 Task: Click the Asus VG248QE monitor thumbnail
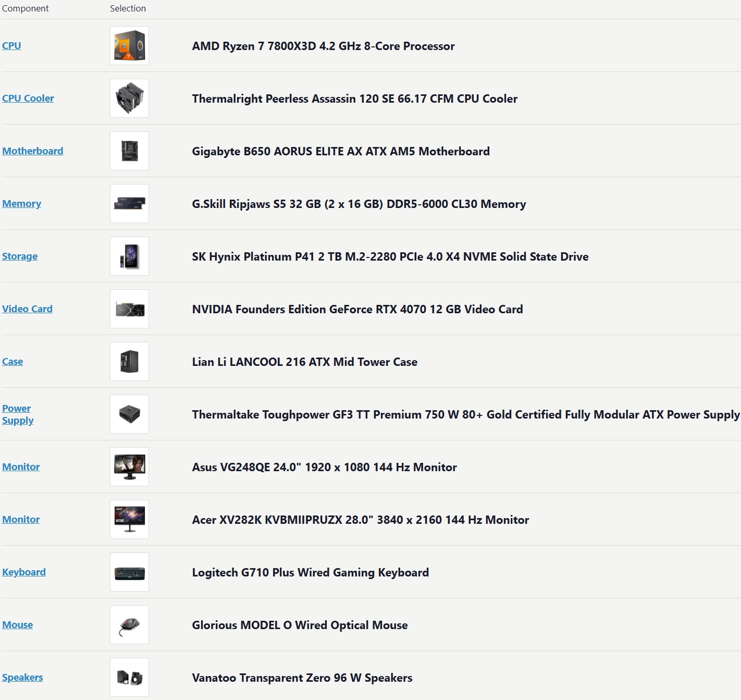click(129, 466)
